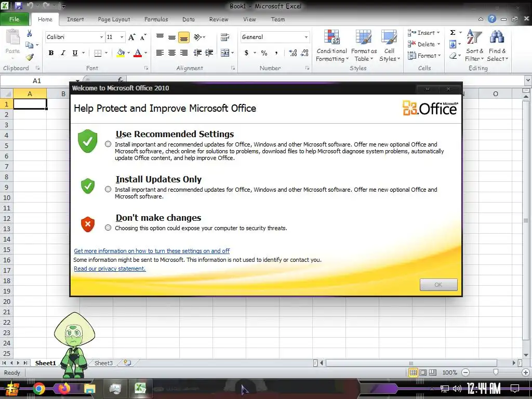Screen dimensions: 532x399
Task: Click the Borders icon
Action: pyautogui.click(x=98, y=53)
